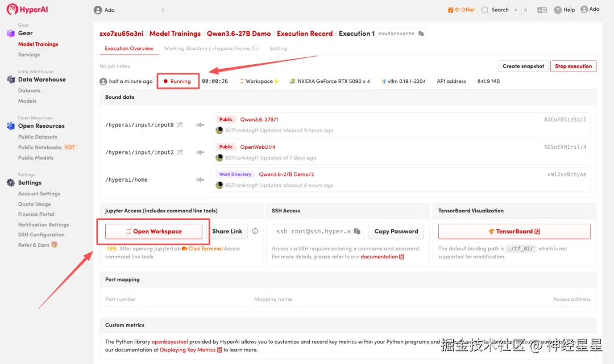The width and height of the screenshot is (614, 364).
Task: Open the Help menu
Action: [565, 10]
